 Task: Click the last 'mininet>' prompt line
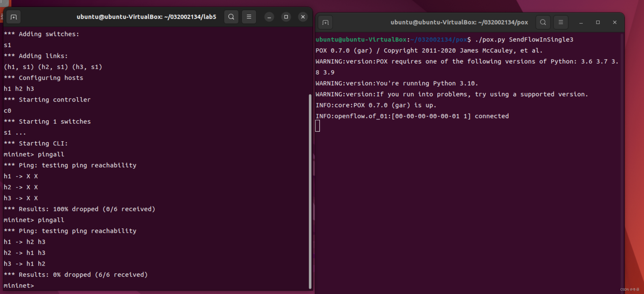[x=19, y=286]
